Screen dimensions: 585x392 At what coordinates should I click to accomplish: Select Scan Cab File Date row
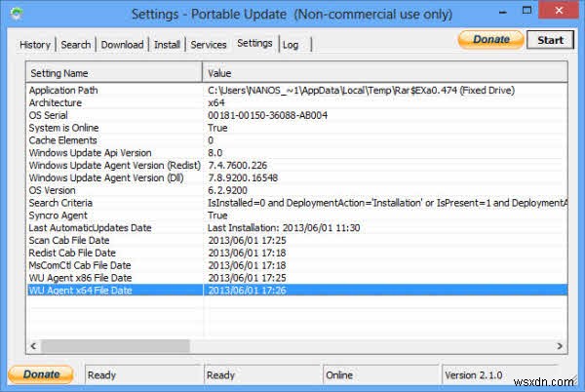pyautogui.click(x=297, y=240)
